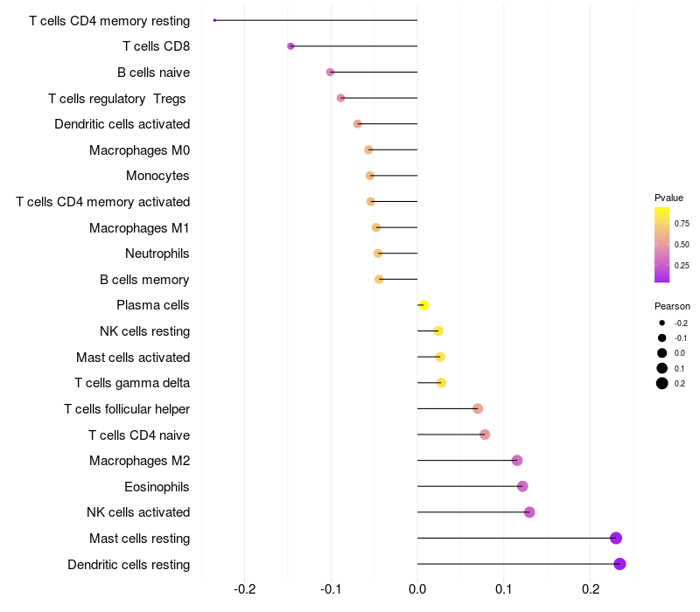Screen dimensions: 700x612
Task: Click the Neutrophils row label
Action: point(157,254)
